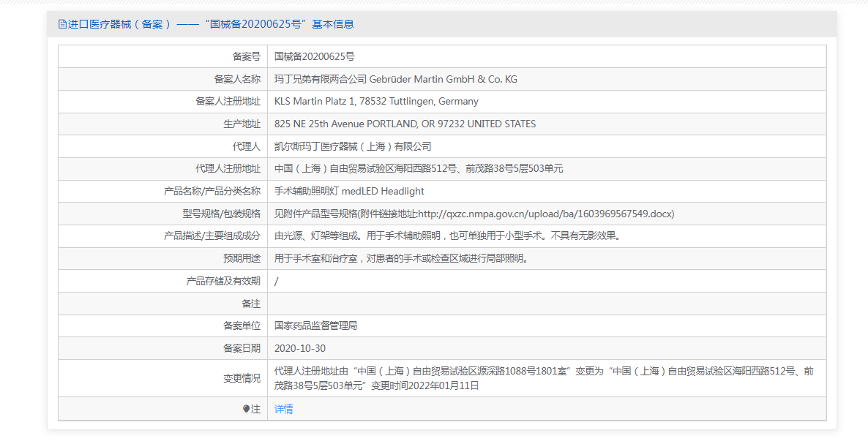This screenshot has width=868, height=444.
Task: Click the 备案人名称 label
Action: (237, 79)
